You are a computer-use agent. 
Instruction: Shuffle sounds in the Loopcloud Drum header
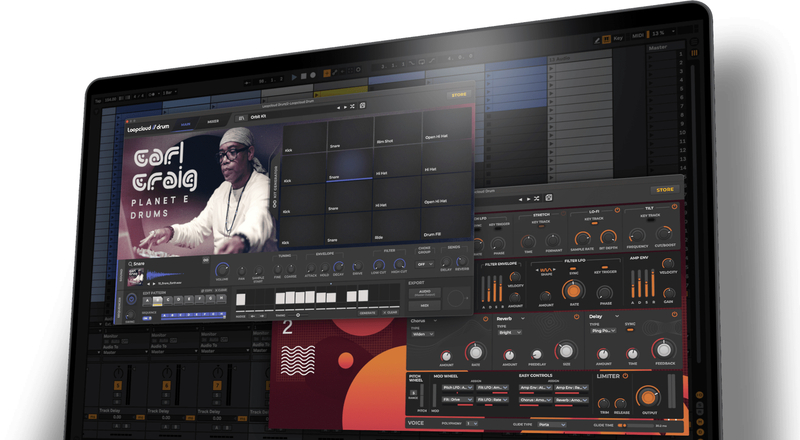[352, 106]
